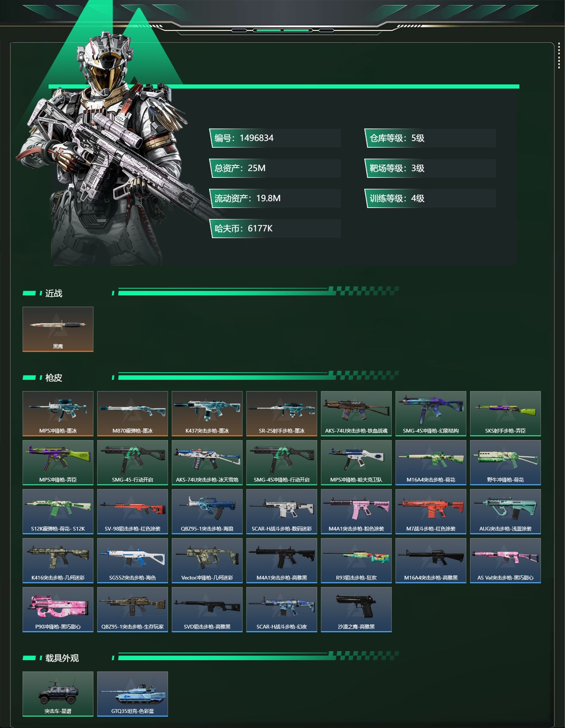The width and height of the screenshot is (565, 728).
Task: Select the R93狙击步枪-狂欢 skin card
Action: [x=356, y=561]
